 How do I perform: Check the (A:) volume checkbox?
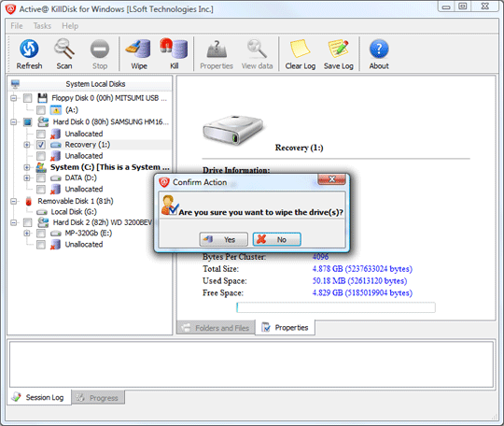tap(41, 110)
